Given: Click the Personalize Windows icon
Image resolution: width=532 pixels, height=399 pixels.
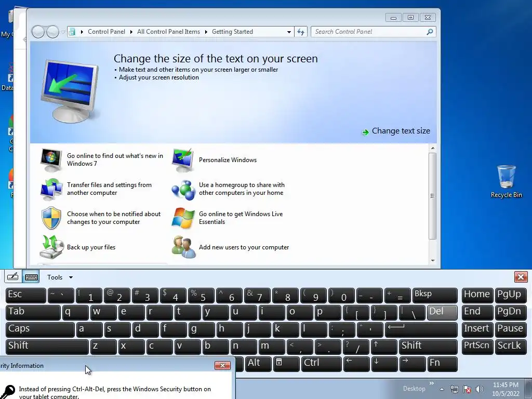Looking at the screenshot, I should [183, 160].
